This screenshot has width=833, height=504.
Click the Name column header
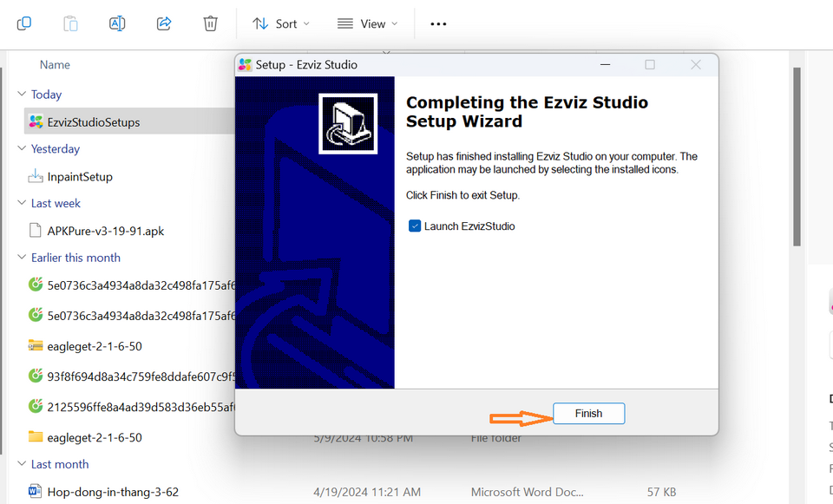click(x=55, y=65)
